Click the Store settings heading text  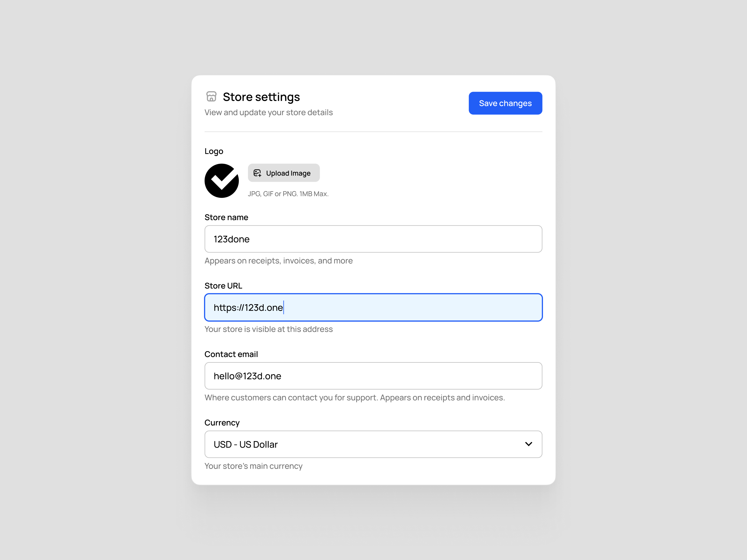tap(261, 97)
